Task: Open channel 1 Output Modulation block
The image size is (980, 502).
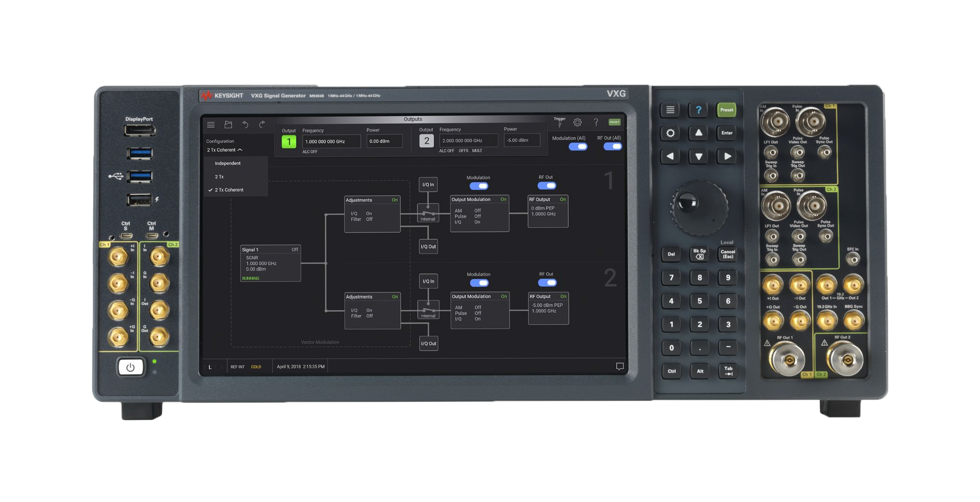Action: (x=479, y=214)
